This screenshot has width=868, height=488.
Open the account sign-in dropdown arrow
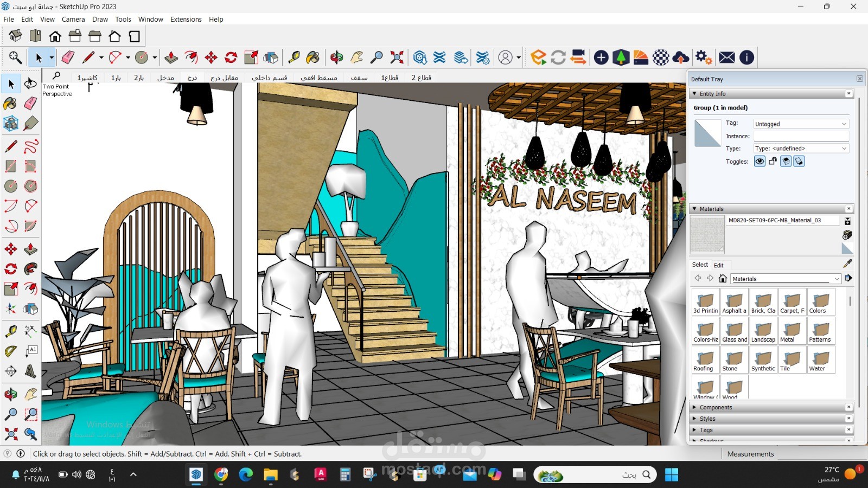[x=519, y=57]
